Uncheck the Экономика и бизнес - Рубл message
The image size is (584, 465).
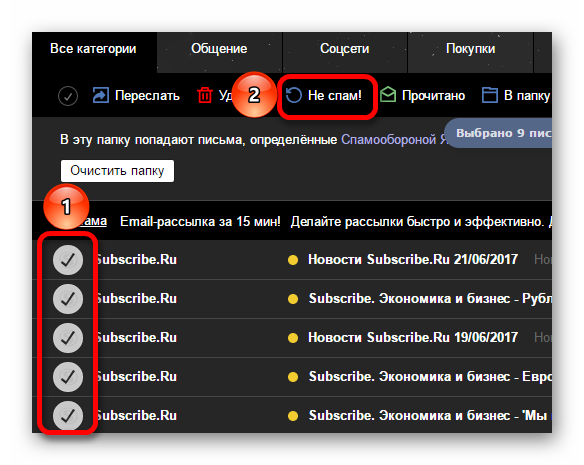click(68, 299)
